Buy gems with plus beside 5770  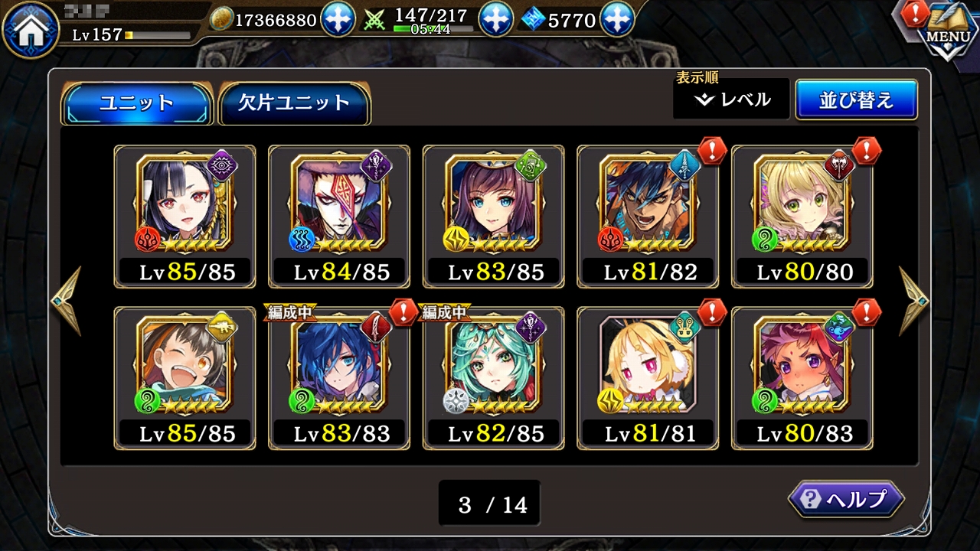pyautogui.click(x=617, y=18)
